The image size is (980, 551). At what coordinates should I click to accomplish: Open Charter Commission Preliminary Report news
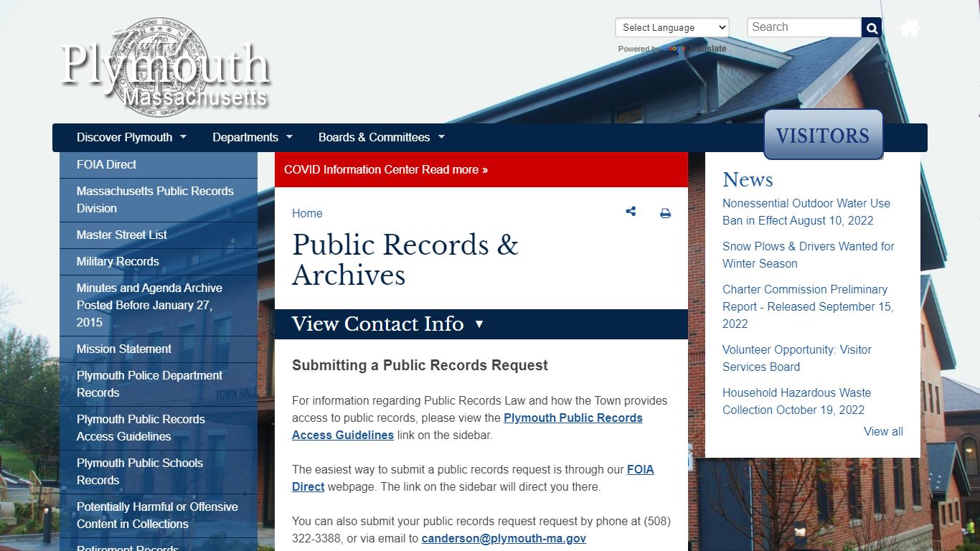[808, 307]
